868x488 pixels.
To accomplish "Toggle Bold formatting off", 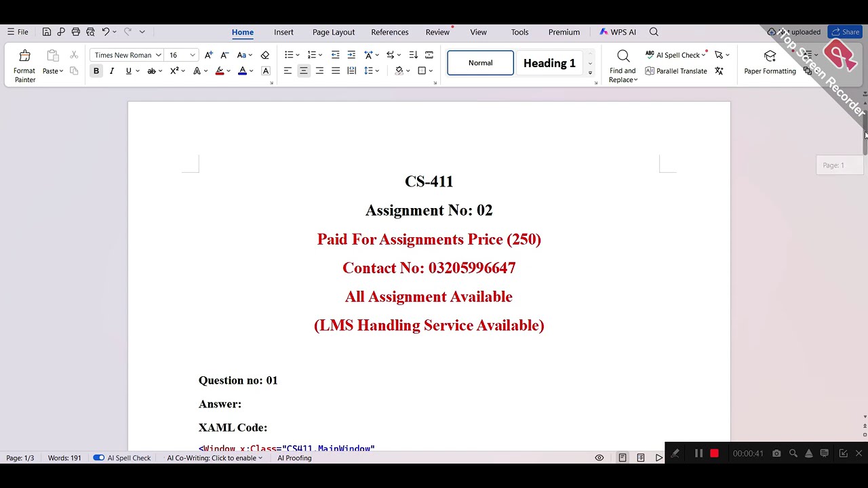I will 96,70.
